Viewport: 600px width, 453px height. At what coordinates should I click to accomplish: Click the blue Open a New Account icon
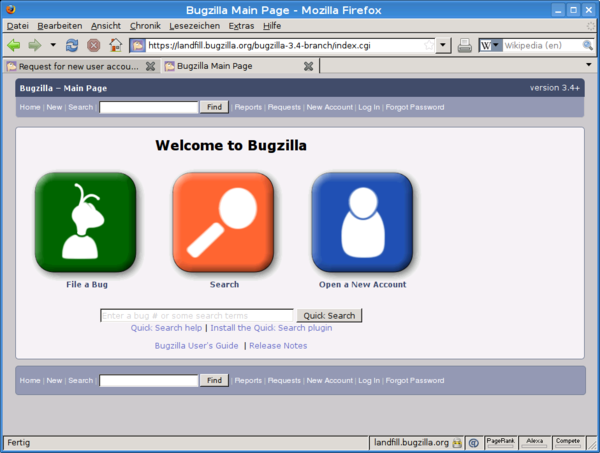pos(362,222)
